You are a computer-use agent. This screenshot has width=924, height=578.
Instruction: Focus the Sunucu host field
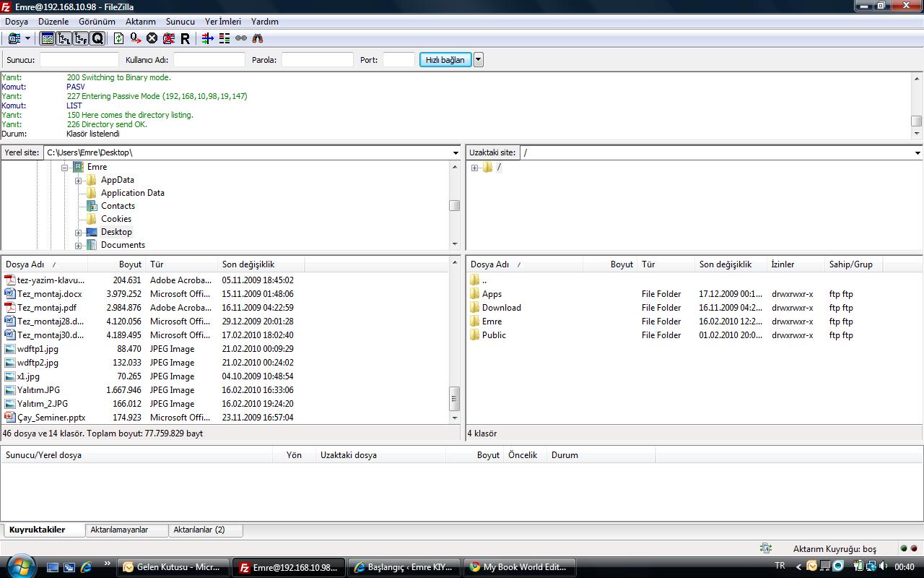79,60
